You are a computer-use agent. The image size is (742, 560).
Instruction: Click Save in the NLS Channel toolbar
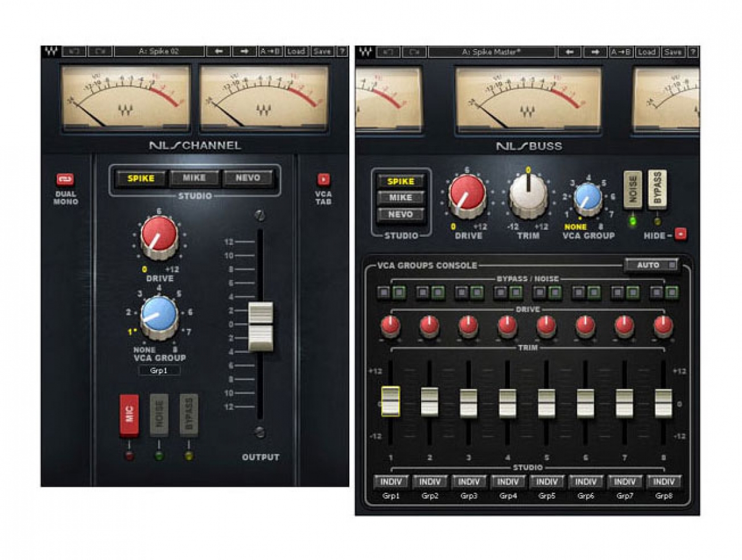(322, 51)
